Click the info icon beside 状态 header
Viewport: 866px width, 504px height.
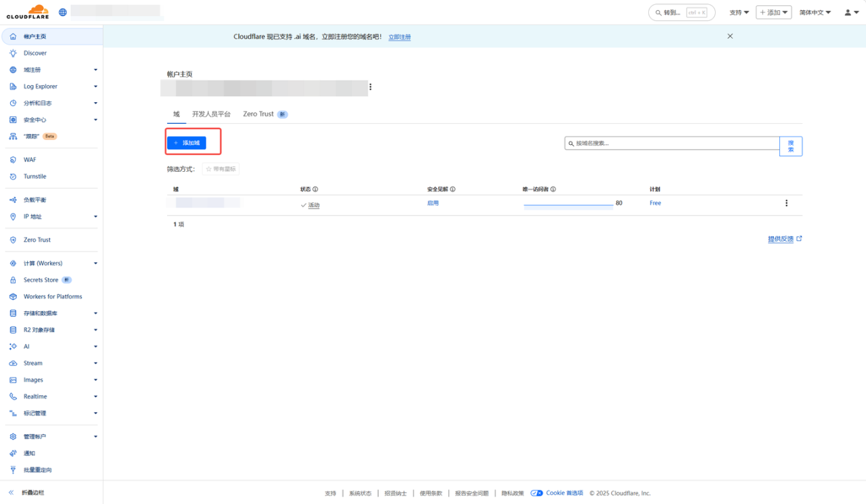(x=315, y=189)
